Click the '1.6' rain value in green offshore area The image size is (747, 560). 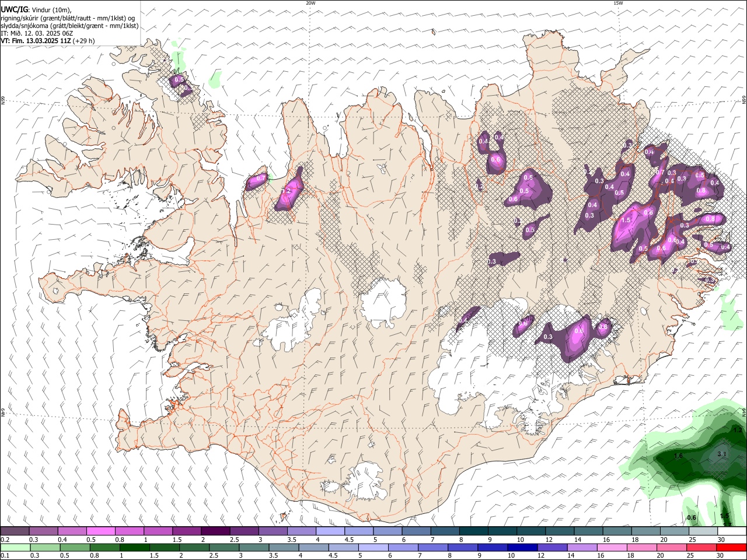(x=678, y=456)
